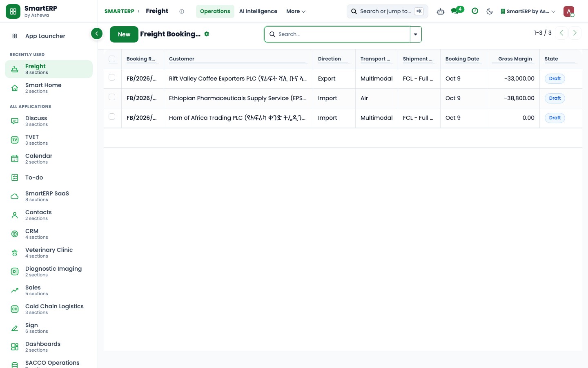588x368 pixels.
Task: Open the activities clock icon
Action: point(475,11)
